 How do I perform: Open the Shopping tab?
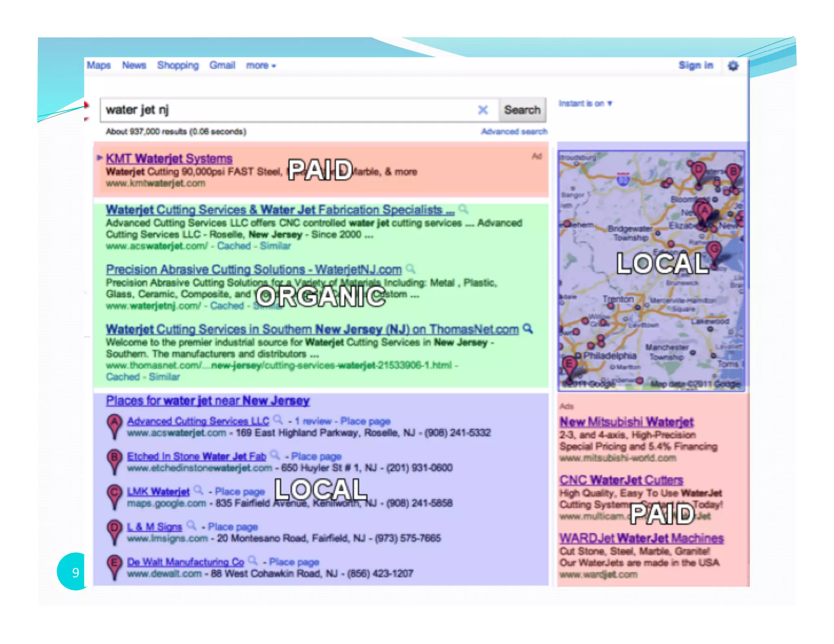tap(178, 65)
